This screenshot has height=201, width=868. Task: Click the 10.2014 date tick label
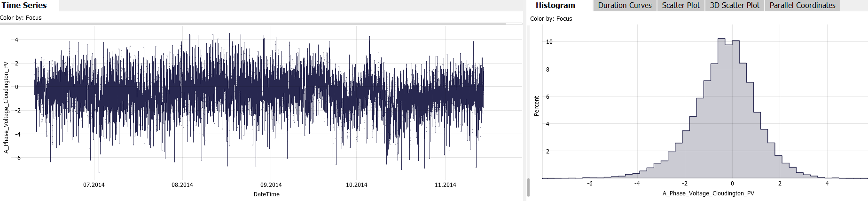click(x=356, y=185)
